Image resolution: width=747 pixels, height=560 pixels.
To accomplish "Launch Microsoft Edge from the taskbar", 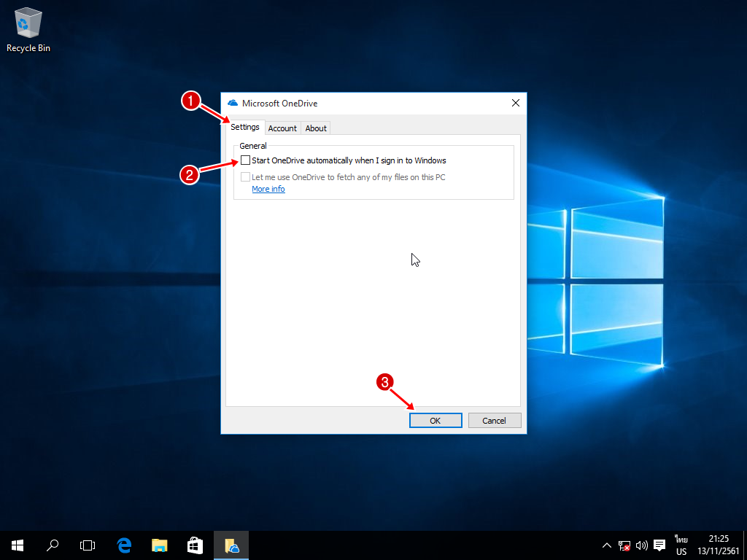I will (124, 545).
